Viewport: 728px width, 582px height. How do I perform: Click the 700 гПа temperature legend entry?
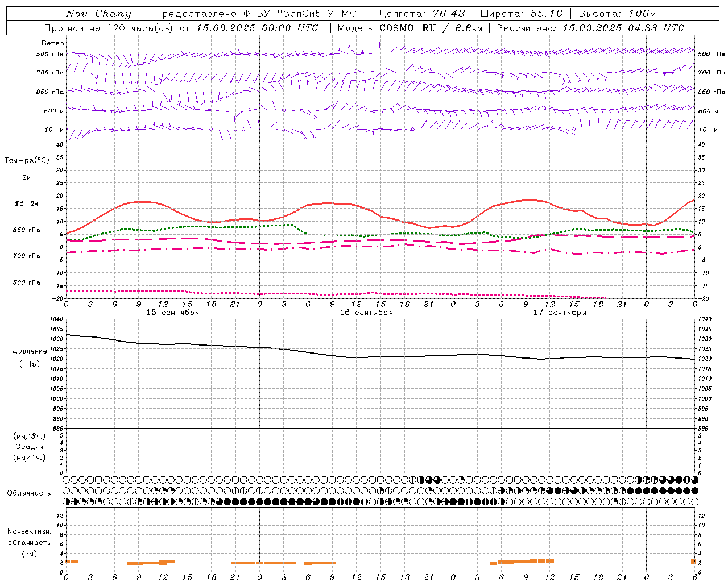tap(26, 256)
